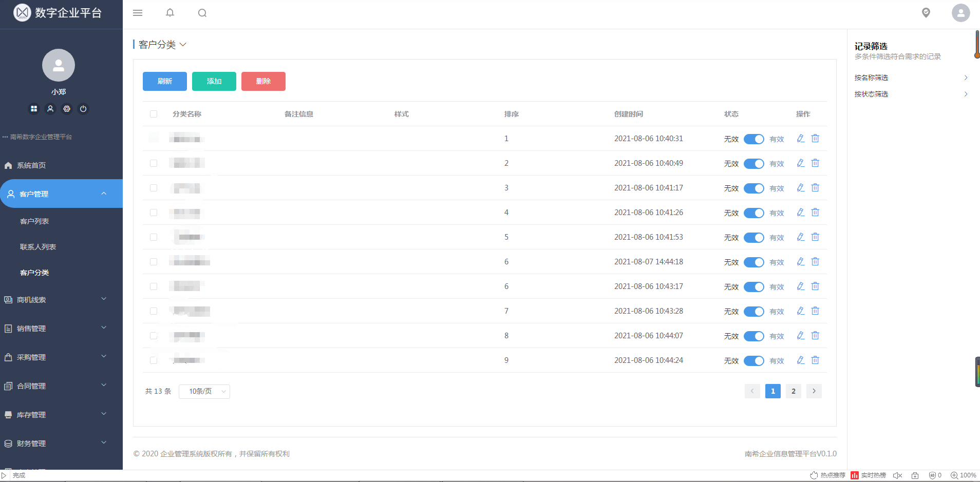Viewport: 980px width, 482px height.
Task: Select the checkbox for the row sorted 4
Action: [x=154, y=213]
